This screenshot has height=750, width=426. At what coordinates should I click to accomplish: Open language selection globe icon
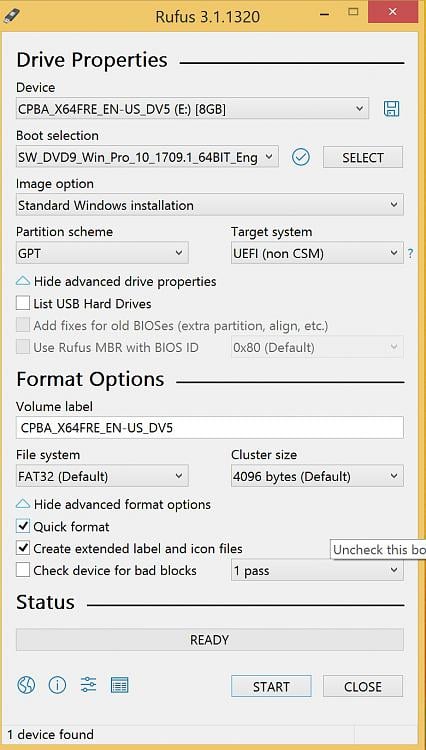click(26, 685)
